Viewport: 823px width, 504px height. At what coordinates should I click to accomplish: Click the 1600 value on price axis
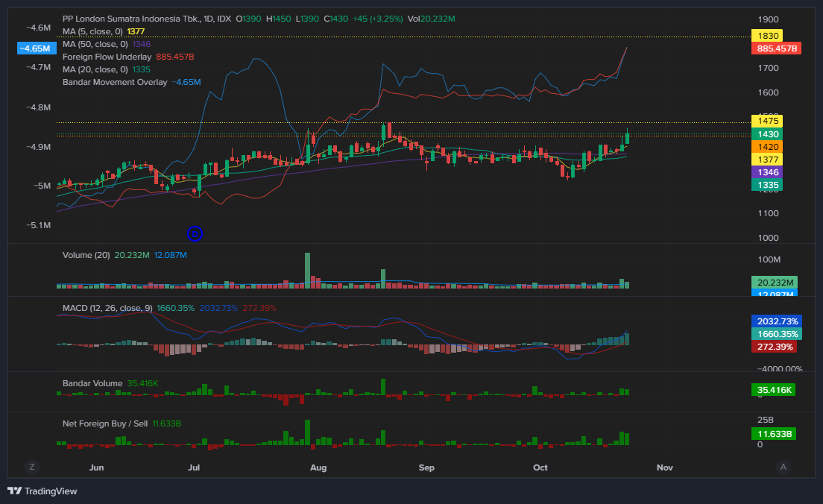(x=769, y=92)
